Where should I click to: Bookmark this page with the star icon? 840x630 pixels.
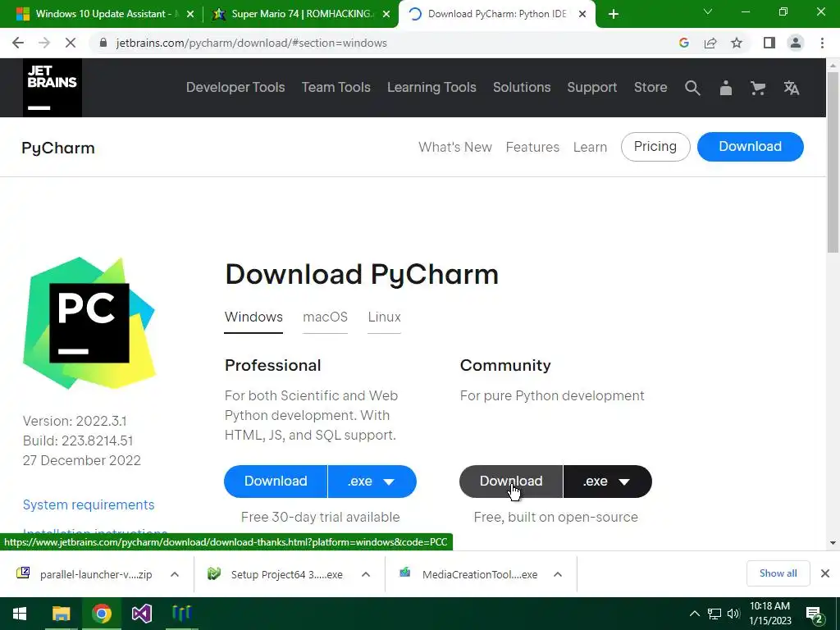click(737, 43)
